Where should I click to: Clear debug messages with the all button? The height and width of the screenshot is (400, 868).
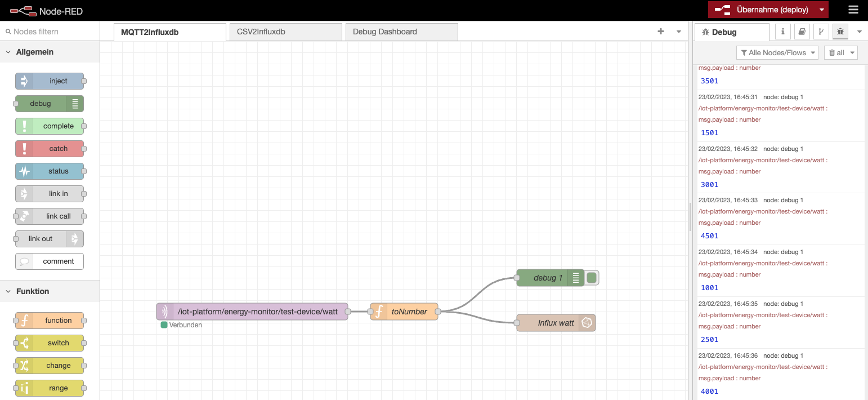840,52
